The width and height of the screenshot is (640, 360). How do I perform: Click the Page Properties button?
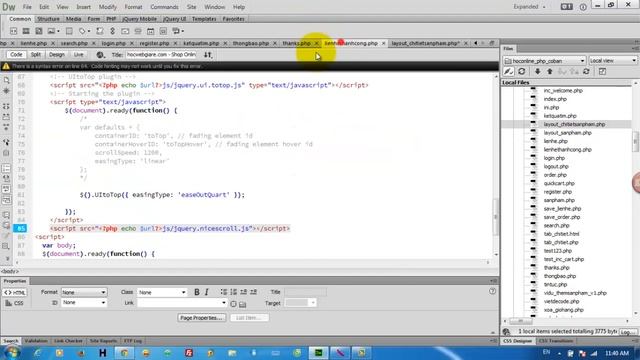[201, 318]
